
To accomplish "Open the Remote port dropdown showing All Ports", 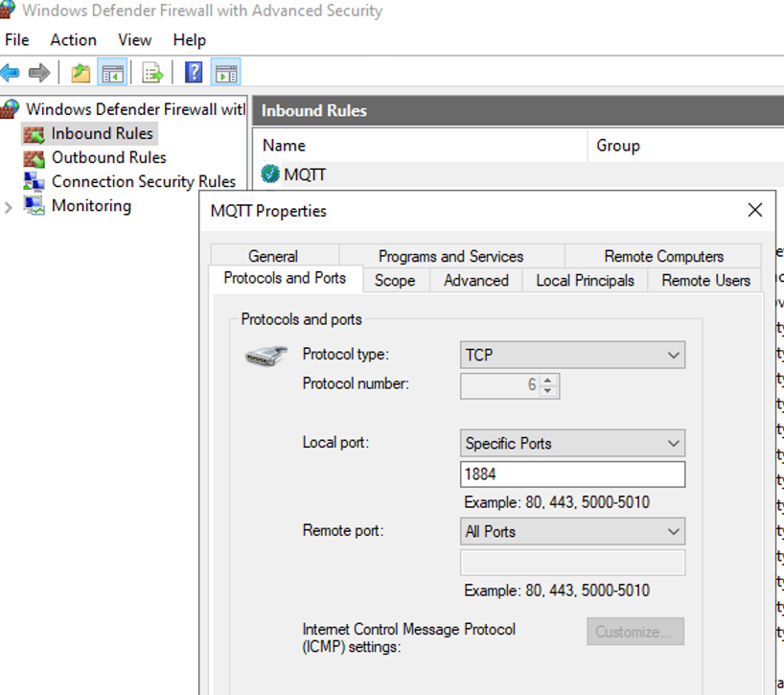I will click(572, 531).
